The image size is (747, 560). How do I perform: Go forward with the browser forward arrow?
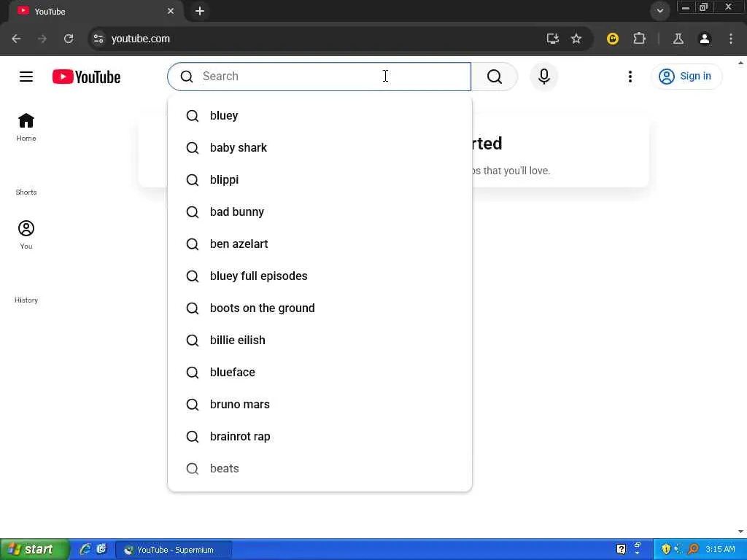pos(42,39)
